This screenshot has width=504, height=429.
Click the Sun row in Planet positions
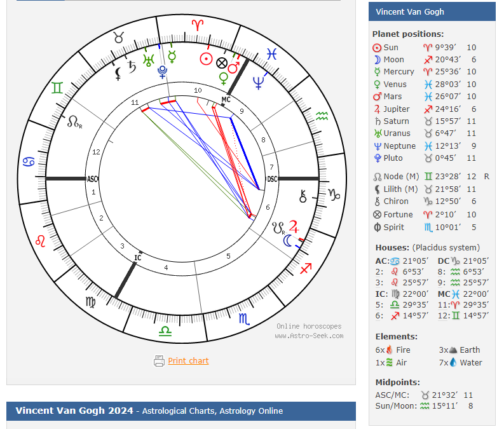(425, 48)
